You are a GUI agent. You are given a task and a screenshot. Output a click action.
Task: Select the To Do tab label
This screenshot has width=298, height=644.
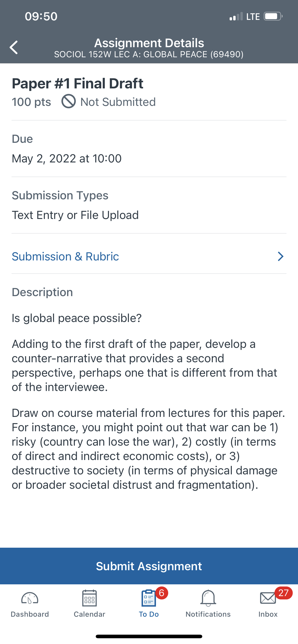149,614
